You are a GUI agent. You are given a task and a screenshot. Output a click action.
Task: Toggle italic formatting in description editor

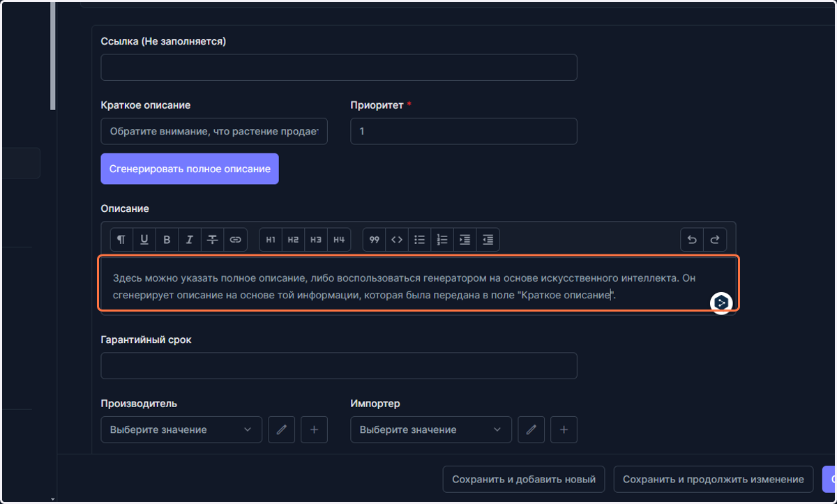point(190,239)
